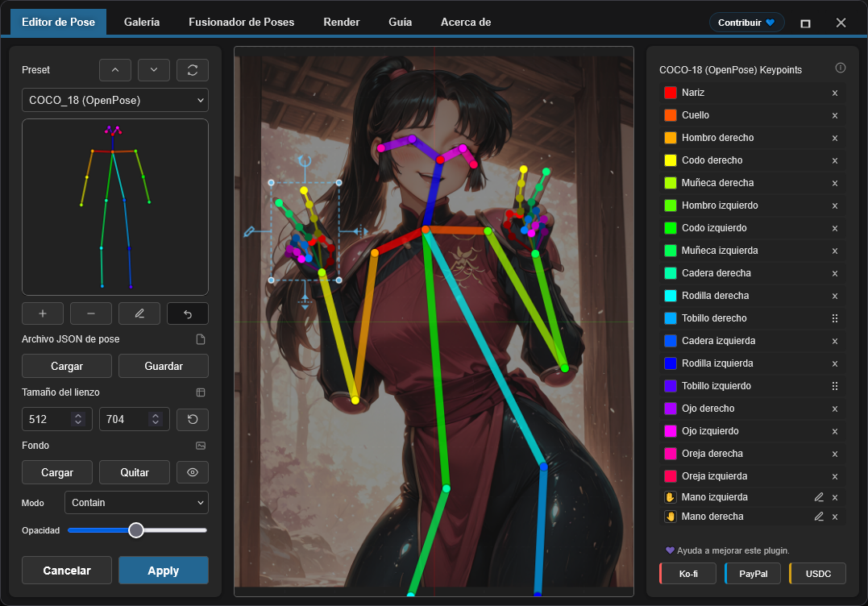
Task: Click the file icon beside Archivo JSON de pose
Action: coord(201,339)
